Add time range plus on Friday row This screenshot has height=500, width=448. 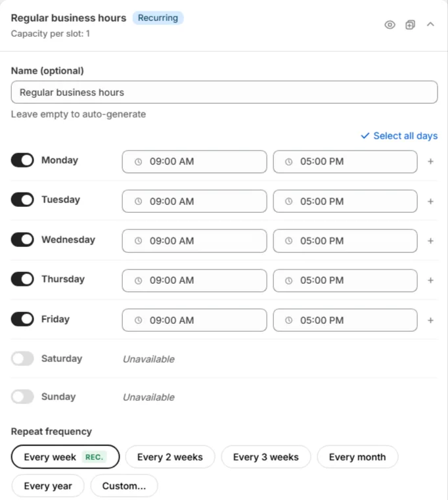tap(430, 320)
